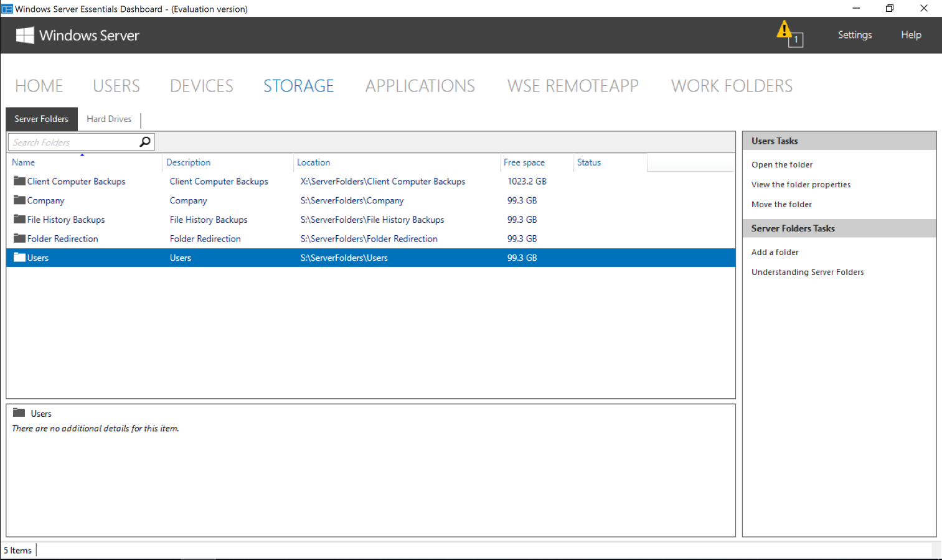Click location S:\ServerFolders\Folder Redirection
942x560 pixels.
369,239
